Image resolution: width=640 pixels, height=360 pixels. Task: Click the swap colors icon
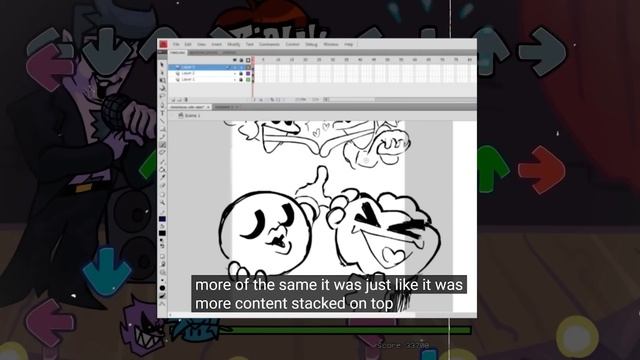coord(162,247)
